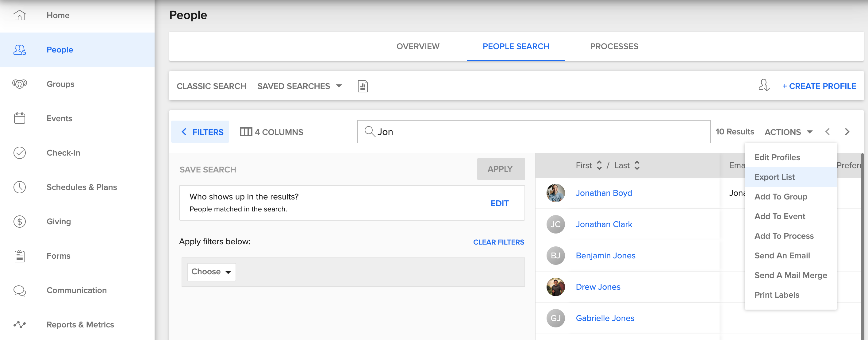Screen dimensions: 868x340
Task: Click the report export icon beside Saved Searches
Action: click(x=362, y=86)
